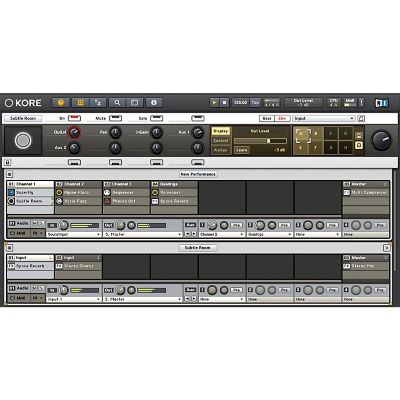Image resolution: width=400 pixels, height=400 pixels.
Task: Select the Display tab
Action: click(x=220, y=131)
